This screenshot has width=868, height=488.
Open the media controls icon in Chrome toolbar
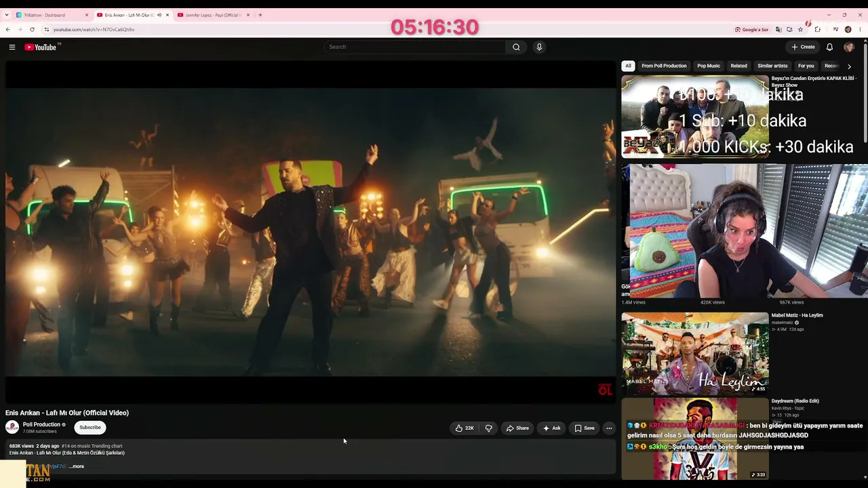click(835, 29)
